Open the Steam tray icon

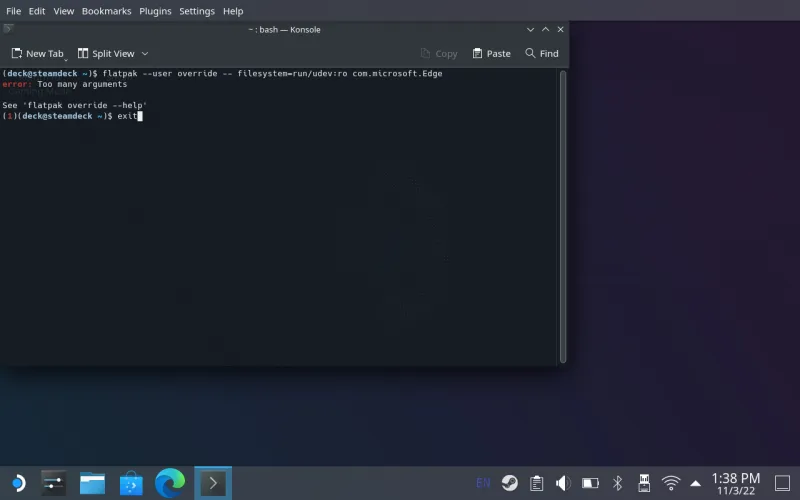click(510, 483)
